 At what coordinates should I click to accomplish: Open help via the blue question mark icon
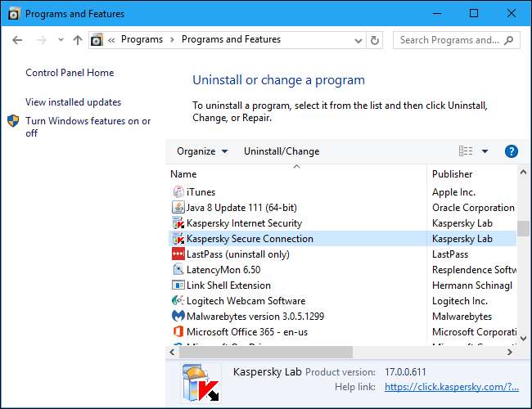[512, 151]
